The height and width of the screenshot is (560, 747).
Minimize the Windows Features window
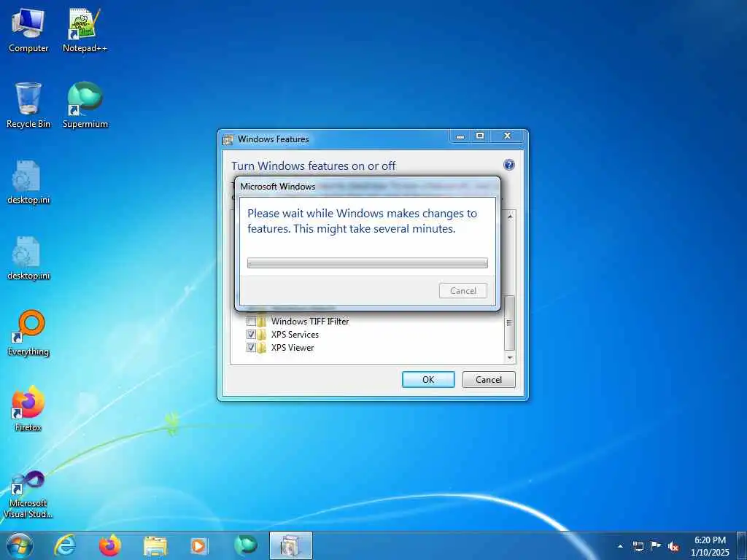(x=460, y=136)
